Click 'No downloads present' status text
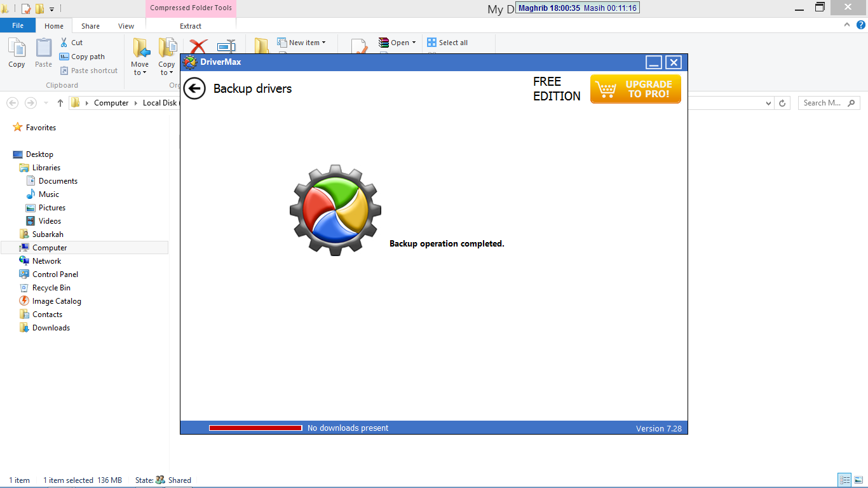This screenshot has width=868, height=488. pyautogui.click(x=348, y=428)
